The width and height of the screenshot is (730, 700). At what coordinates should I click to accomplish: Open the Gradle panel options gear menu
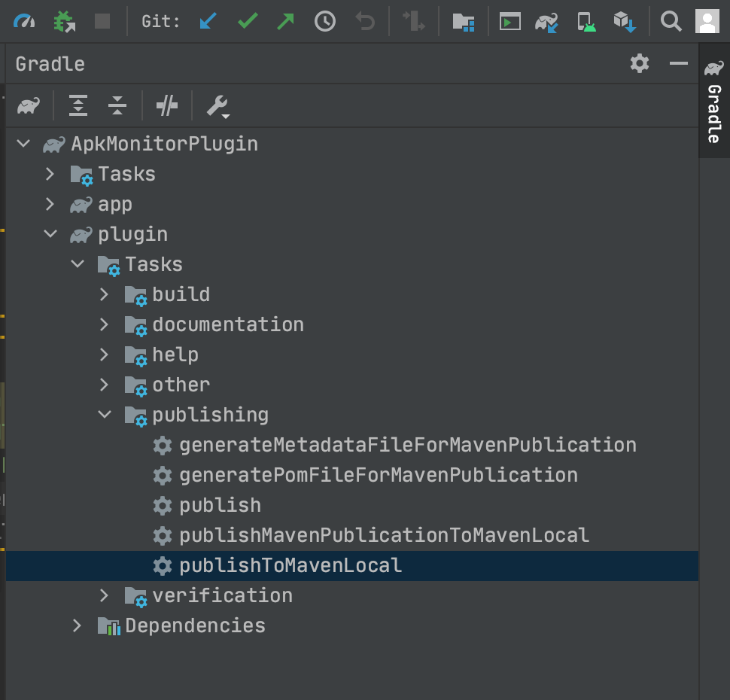639,63
